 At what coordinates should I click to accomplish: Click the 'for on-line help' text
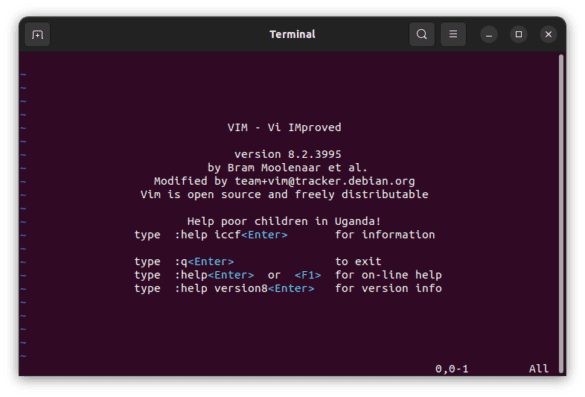tap(388, 275)
